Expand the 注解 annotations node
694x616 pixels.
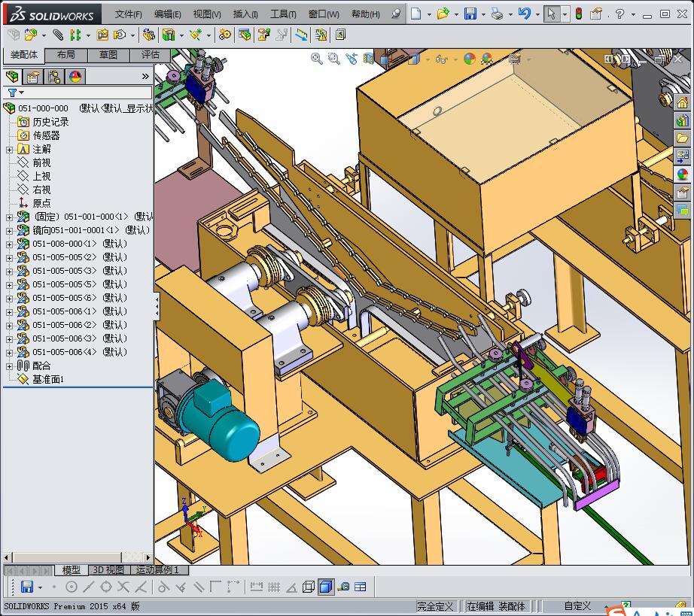point(9,149)
